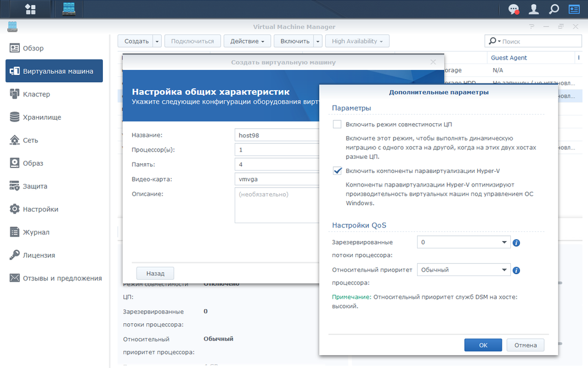Click the Память field
The image size is (588, 368).
(x=277, y=164)
